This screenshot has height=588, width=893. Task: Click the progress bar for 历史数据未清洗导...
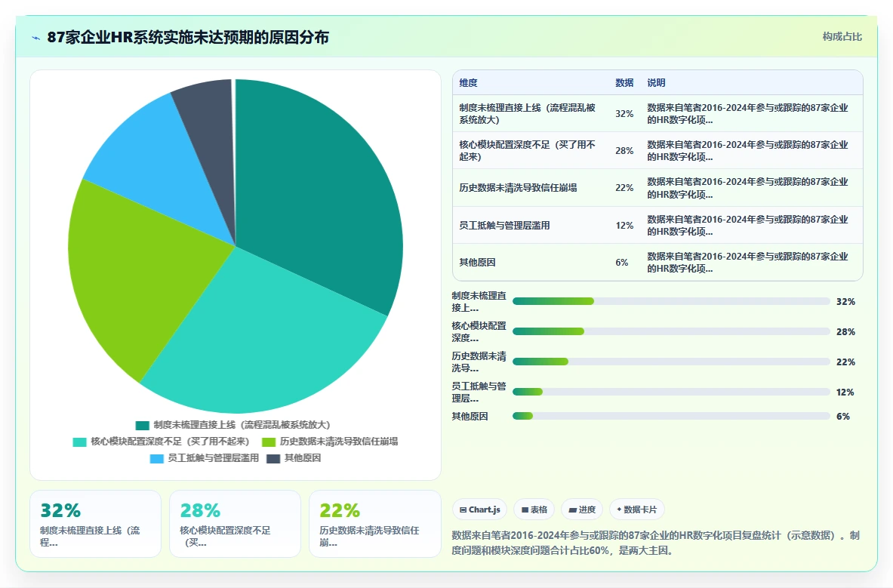pyautogui.click(x=671, y=362)
